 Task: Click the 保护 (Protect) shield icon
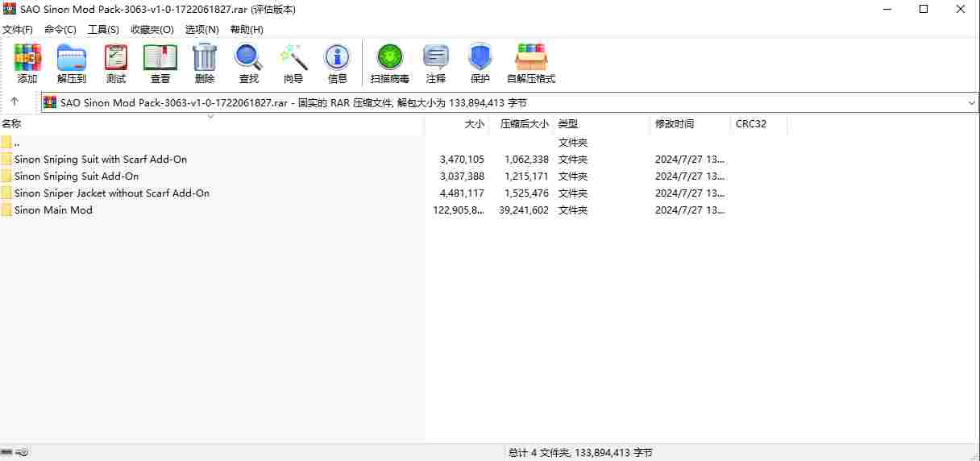click(x=480, y=57)
